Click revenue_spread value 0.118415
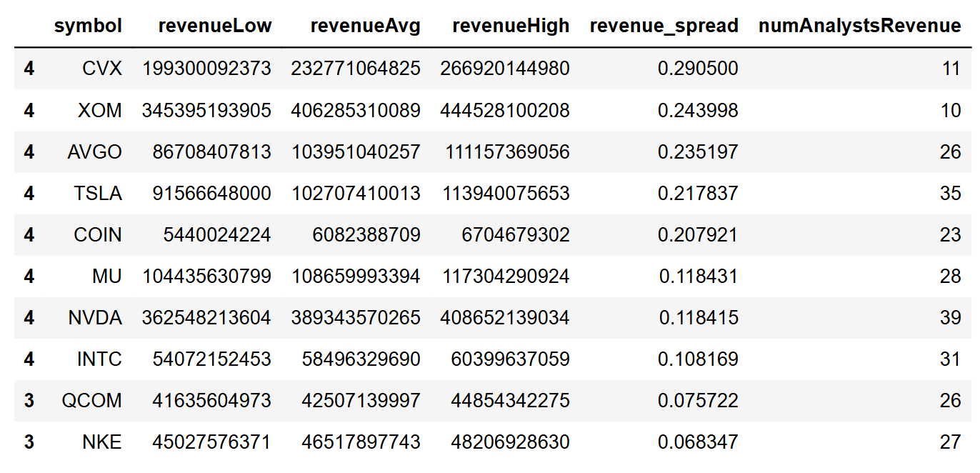The height and width of the screenshot is (473, 980). 699,317
